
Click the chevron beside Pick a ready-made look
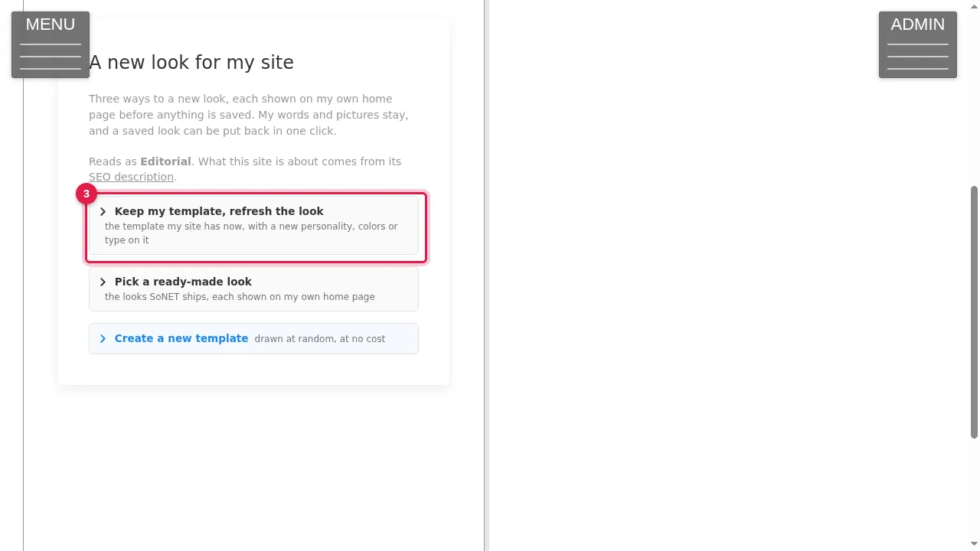click(x=103, y=282)
